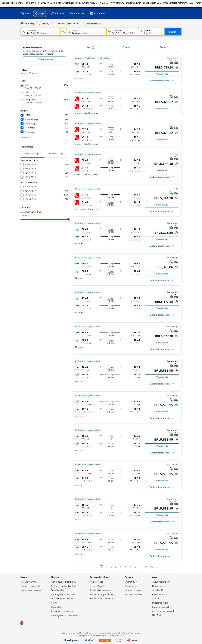Go to results page 2
Viewport: 202px width, 644px height.
106,567
